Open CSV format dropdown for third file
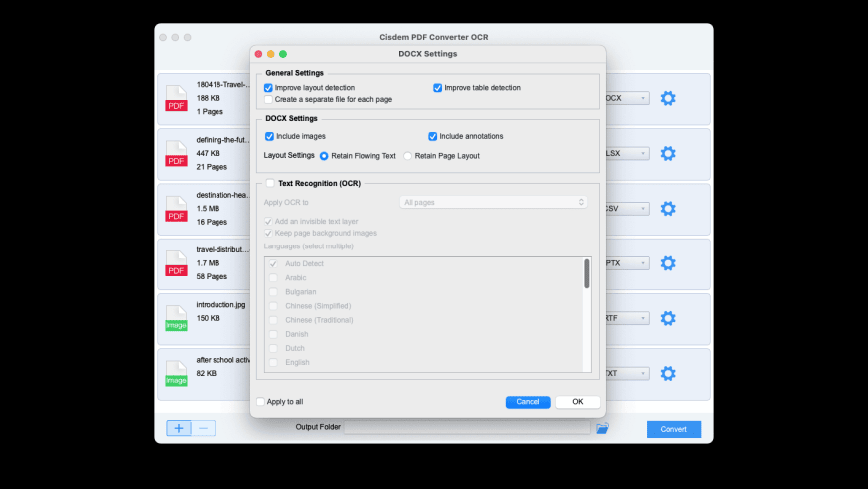This screenshot has height=489, width=868. [x=627, y=209]
